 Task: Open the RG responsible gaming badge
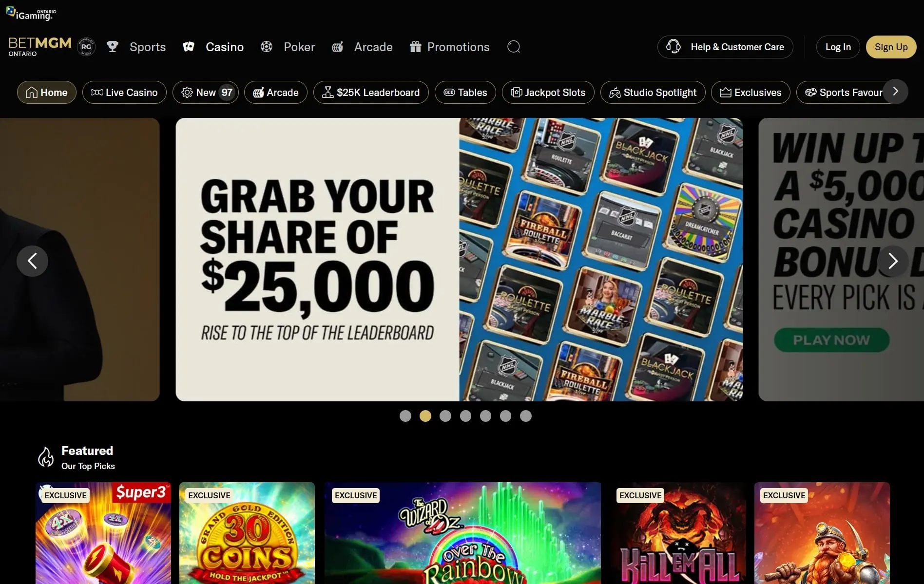coord(86,47)
